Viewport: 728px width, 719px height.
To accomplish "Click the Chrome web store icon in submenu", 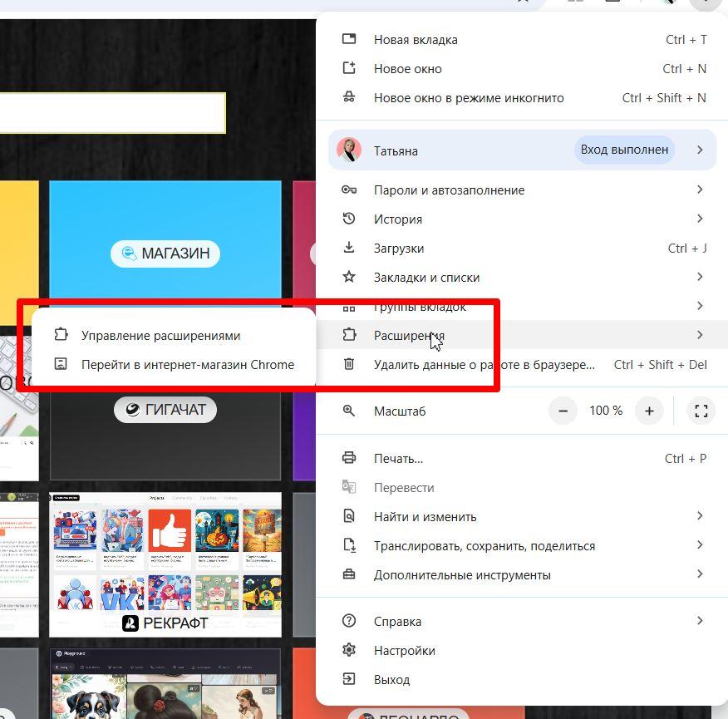I will click(61, 364).
